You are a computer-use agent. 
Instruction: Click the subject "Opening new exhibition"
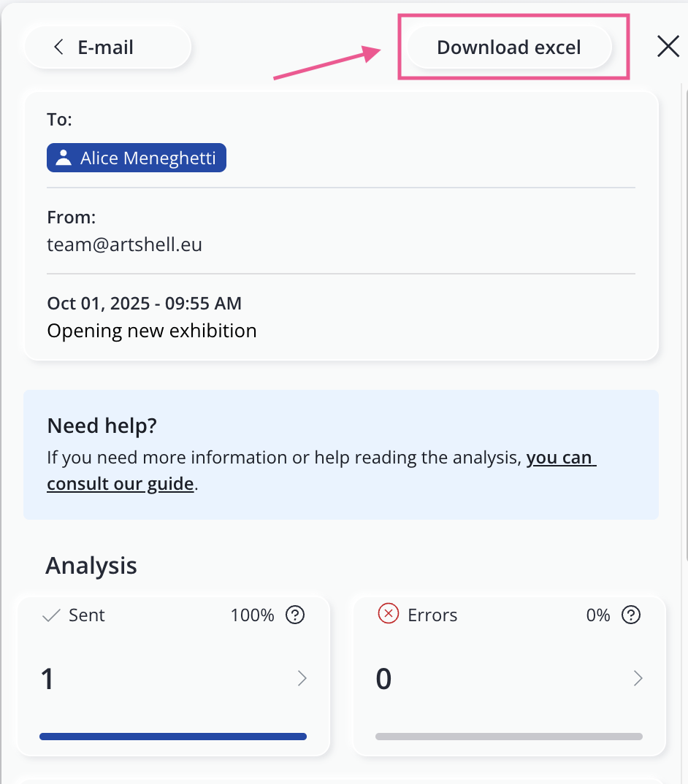(x=152, y=331)
